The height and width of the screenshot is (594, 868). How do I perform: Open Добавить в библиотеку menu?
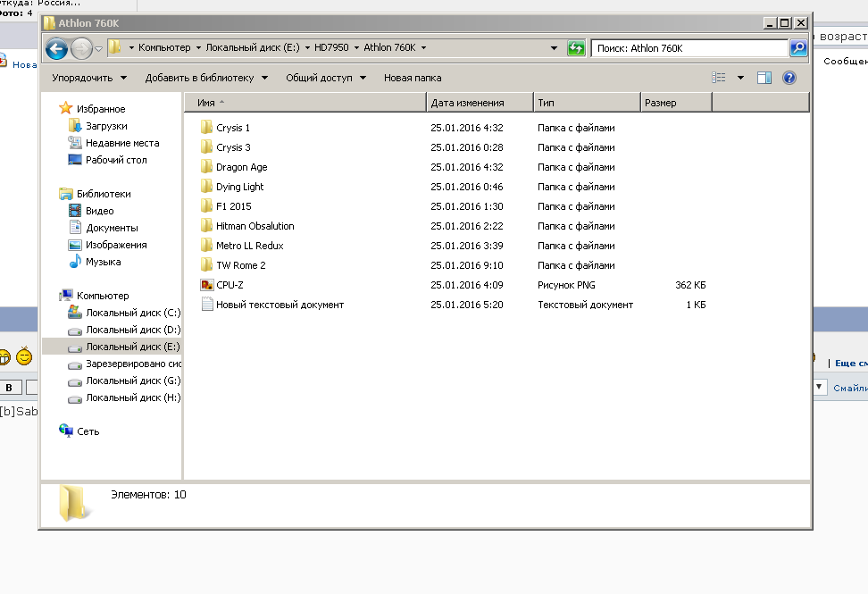(206, 78)
